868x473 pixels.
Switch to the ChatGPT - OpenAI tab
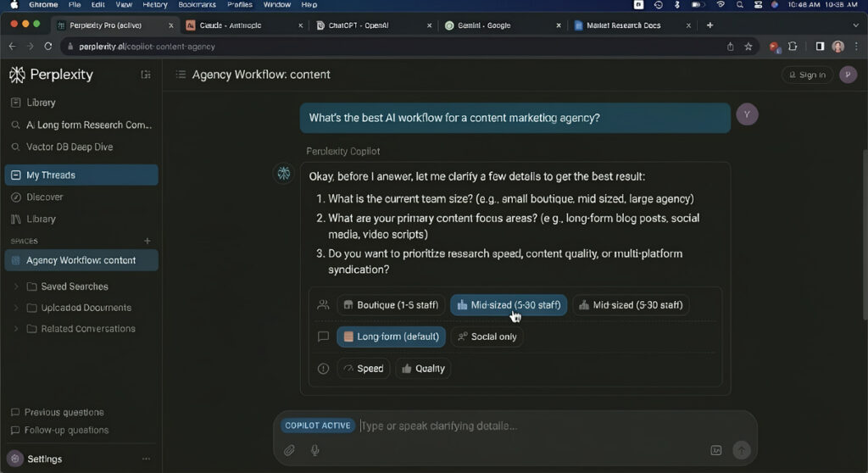click(x=373, y=25)
